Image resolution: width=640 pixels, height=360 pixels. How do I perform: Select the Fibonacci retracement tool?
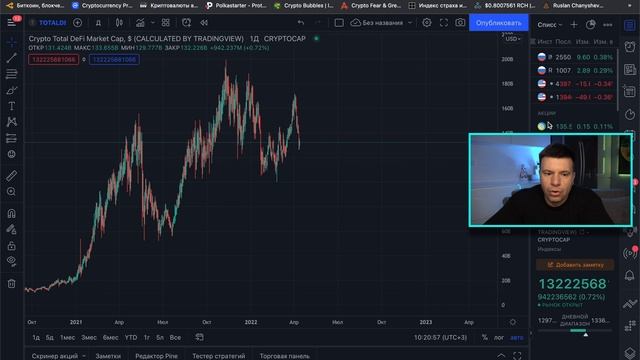(11, 74)
